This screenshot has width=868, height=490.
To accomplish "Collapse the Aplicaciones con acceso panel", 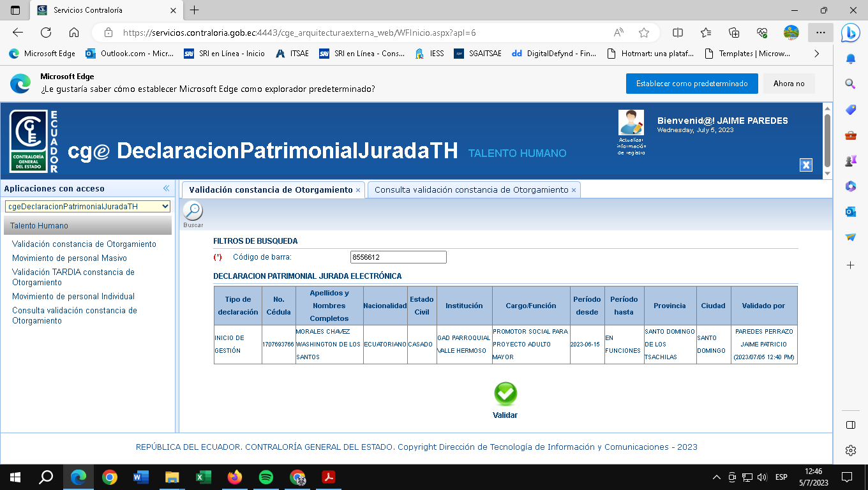I will tap(167, 188).
